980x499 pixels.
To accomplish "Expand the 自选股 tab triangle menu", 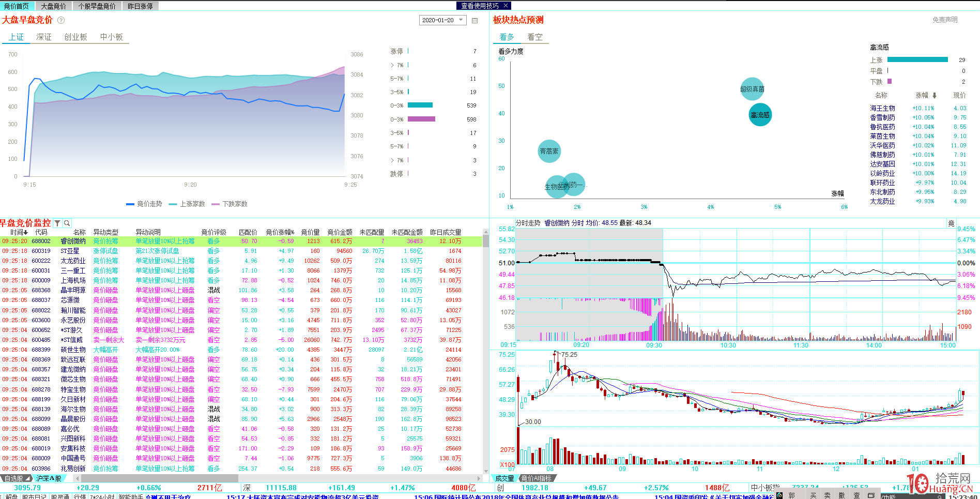I will 27,479.
